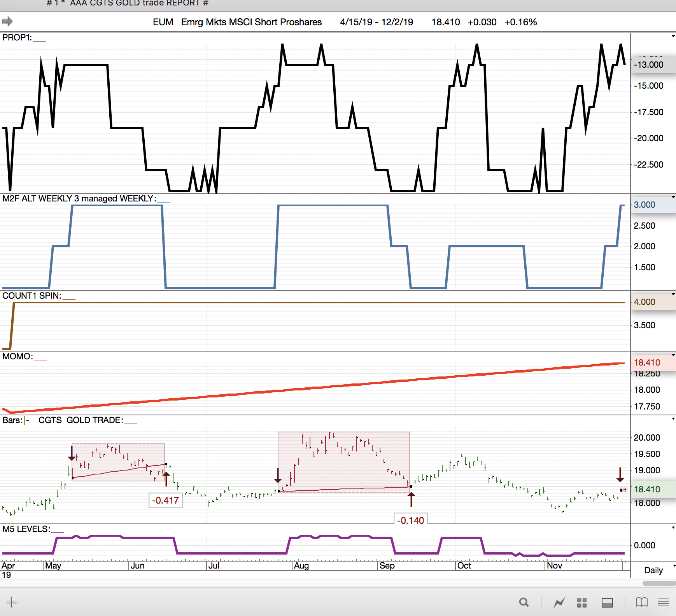Toggle the split bottom panel icon

click(607, 602)
